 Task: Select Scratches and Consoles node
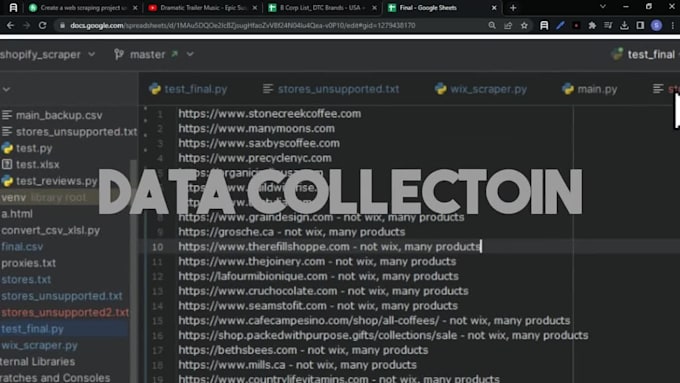tap(55, 377)
